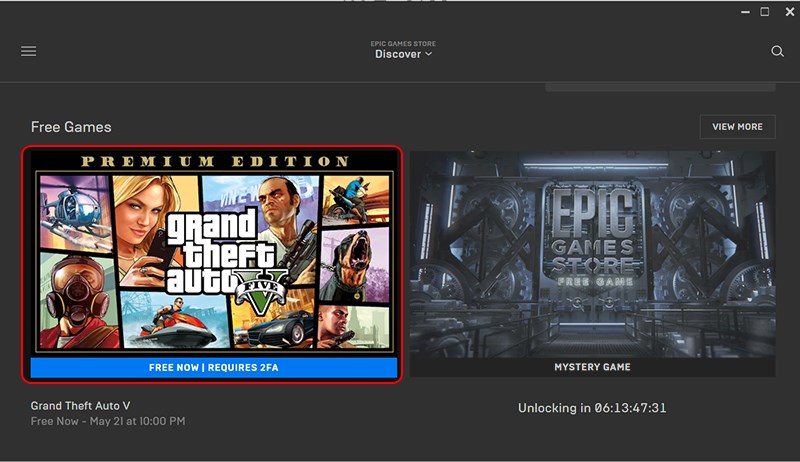Click the Free Games section heading
800x462 pixels.
(x=71, y=127)
